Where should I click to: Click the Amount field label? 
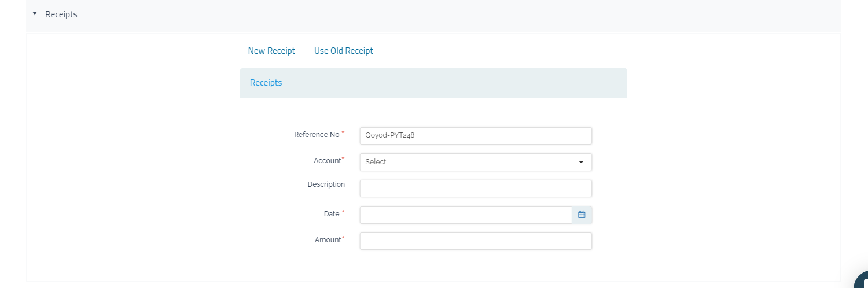pyautogui.click(x=328, y=240)
